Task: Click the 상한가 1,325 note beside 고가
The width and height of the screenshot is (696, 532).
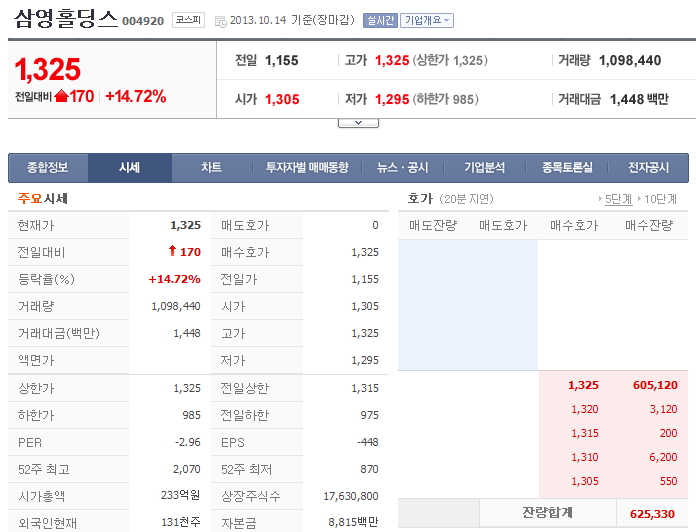Action: coord(450,60)
